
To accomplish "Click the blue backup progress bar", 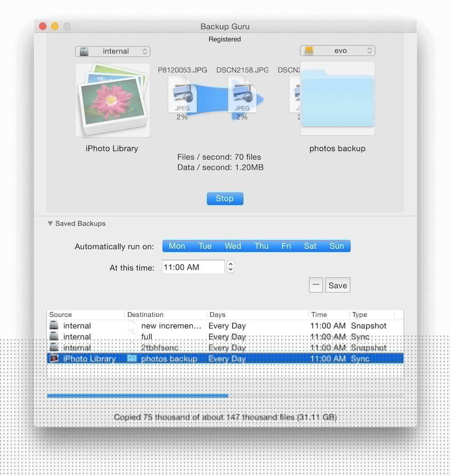I will pos(137,396).
